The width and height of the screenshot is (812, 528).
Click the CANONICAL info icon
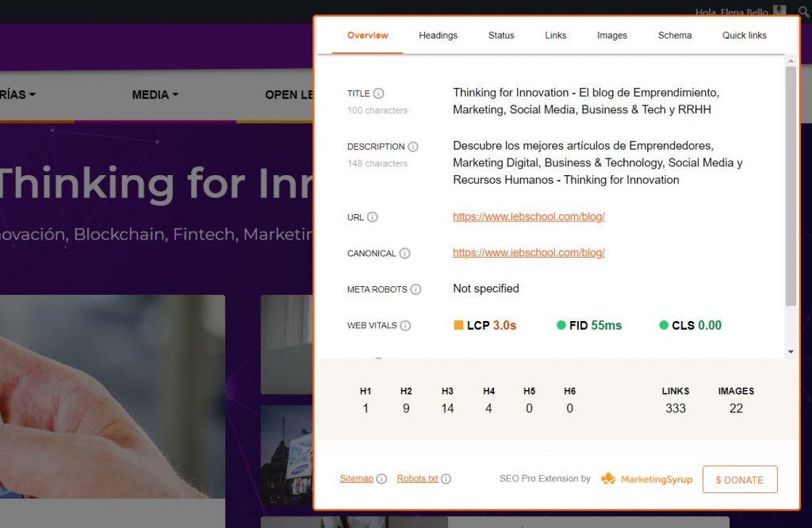(405, 254)
